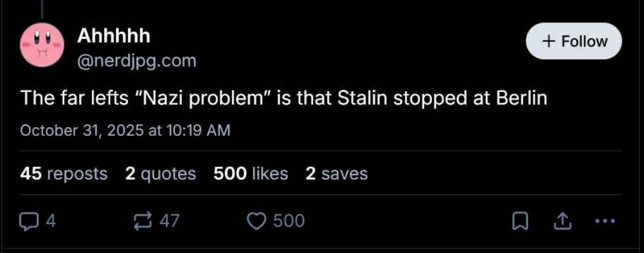View the 45 reposts list
The height and width of the screenshot is (253, 644).
click(63, 174)
